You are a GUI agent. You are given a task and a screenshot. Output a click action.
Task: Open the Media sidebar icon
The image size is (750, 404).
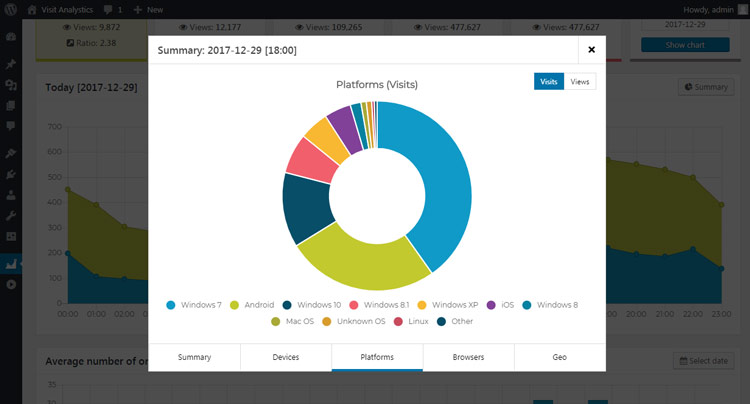click(x=11, y=85)
